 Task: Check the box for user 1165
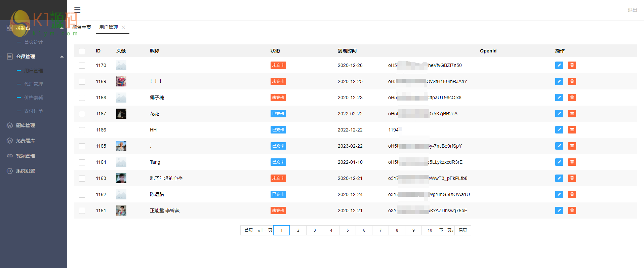[82, 146]
